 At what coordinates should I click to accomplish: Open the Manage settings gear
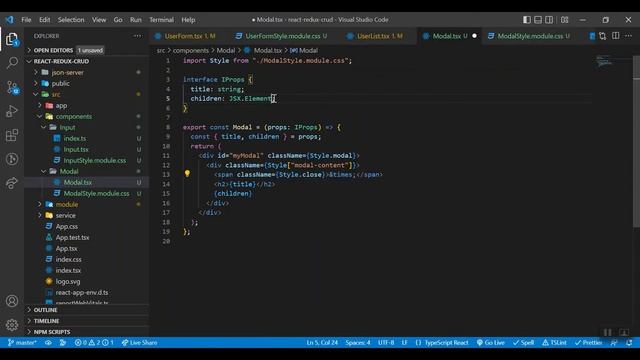click(12, 325)
